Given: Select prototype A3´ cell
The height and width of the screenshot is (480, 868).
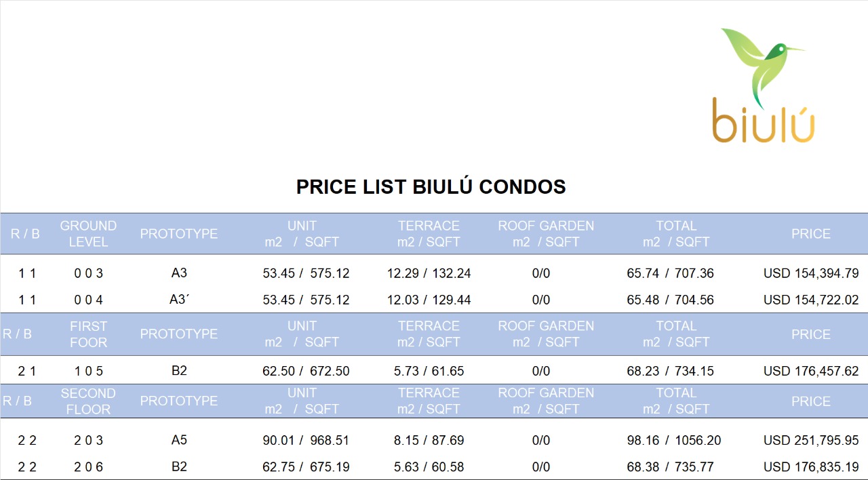Looking at the screenshot, I should (179, 300).
